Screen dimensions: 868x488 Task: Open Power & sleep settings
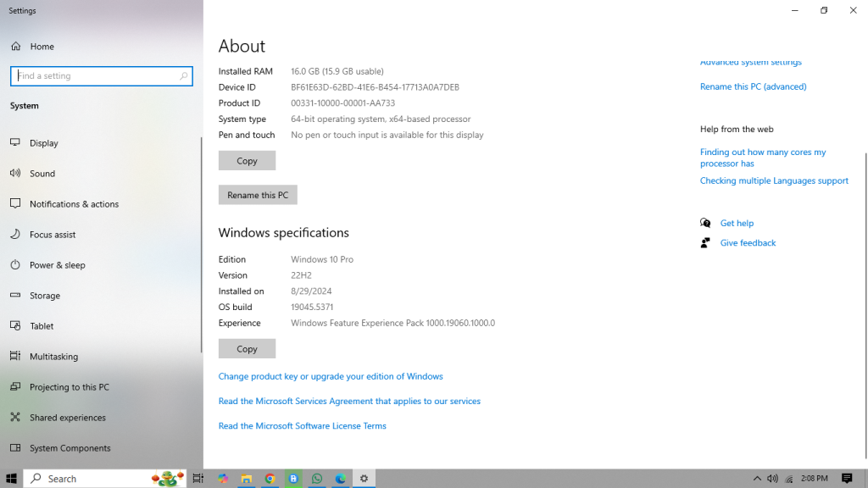coord(58,265)
